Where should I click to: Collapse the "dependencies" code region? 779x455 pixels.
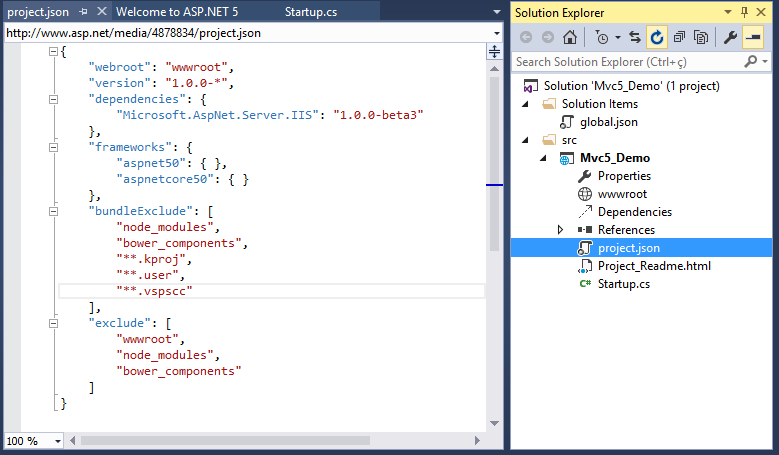click(x=53, y=99)
